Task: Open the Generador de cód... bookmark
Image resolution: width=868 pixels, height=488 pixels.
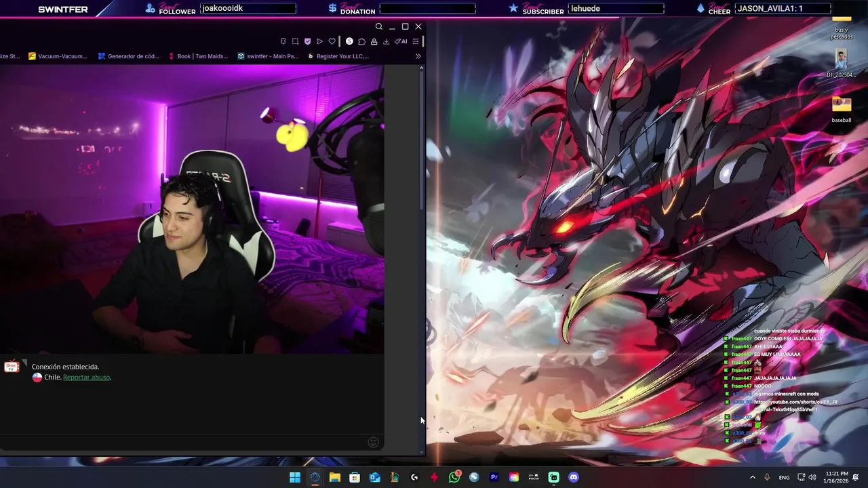Action: tap(128, 56)
